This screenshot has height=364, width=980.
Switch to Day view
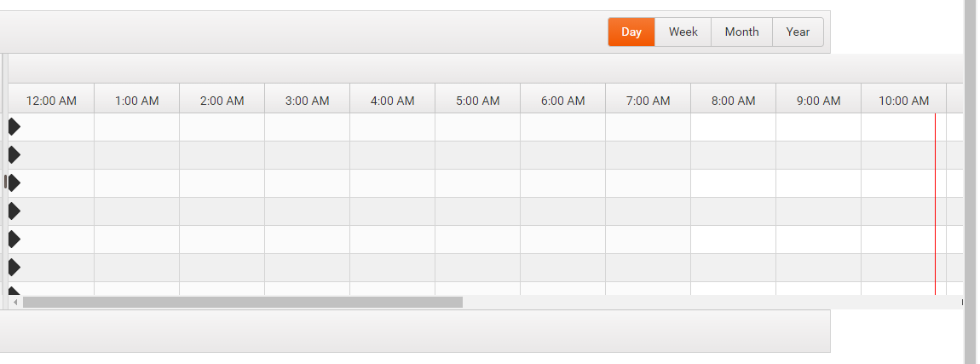[631, 32]
